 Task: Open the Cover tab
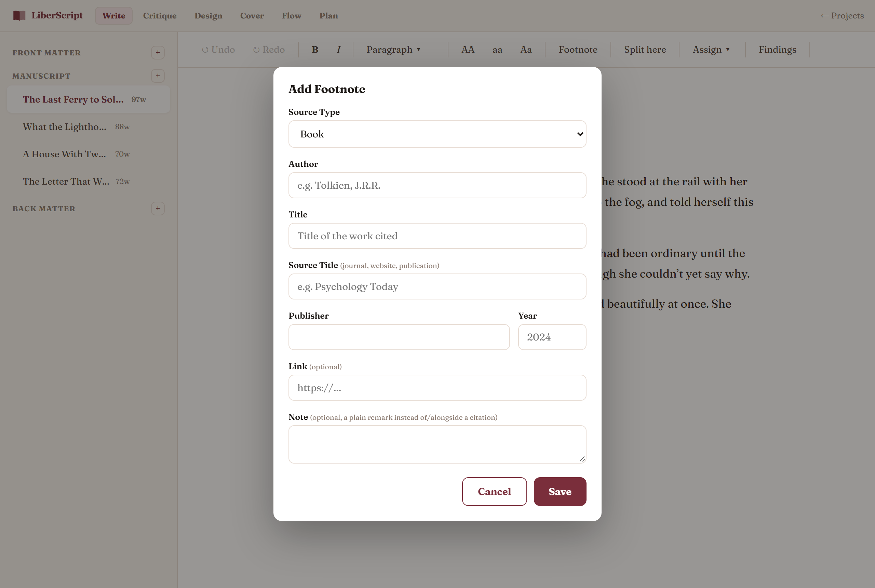[x=252, y=16]
